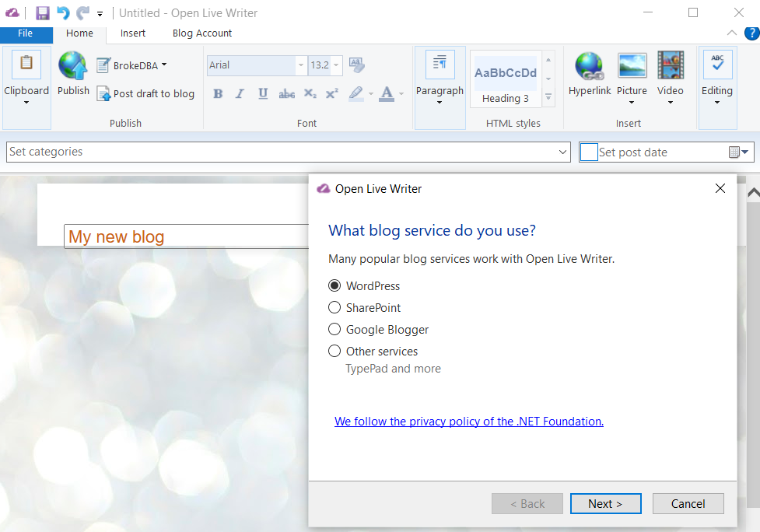Select the Google Blogger radio option
This screenshot has height=532, width=760.
click(x=334, y=330)
